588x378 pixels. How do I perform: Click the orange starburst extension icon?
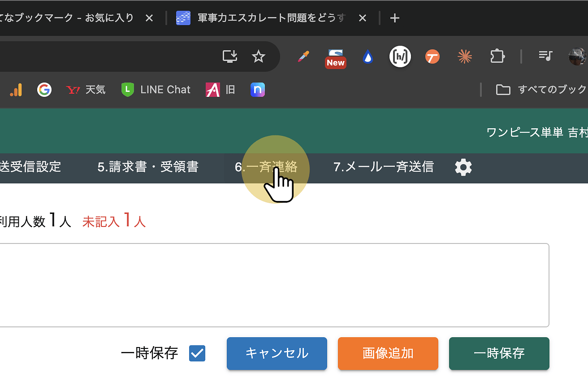(x=465, y=56)
